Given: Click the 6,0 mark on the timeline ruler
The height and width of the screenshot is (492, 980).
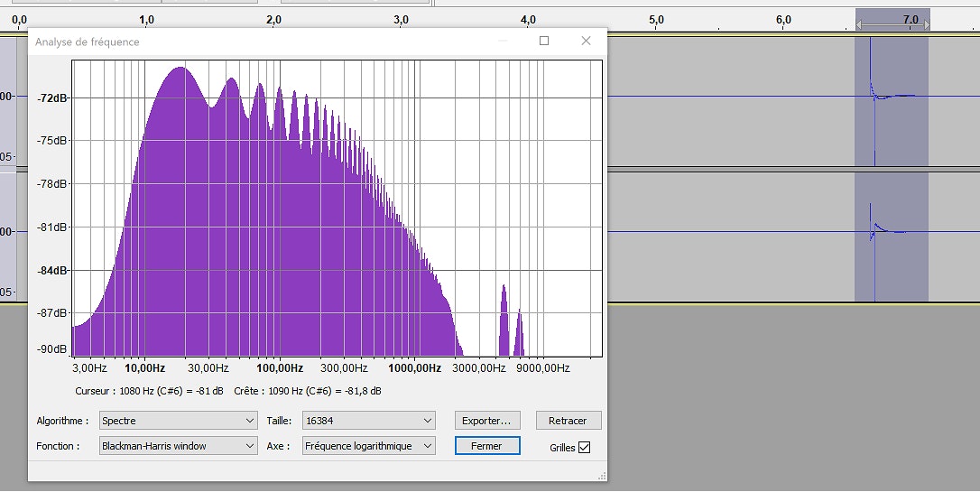Looking at the screenshot, I should coord(783,19).
